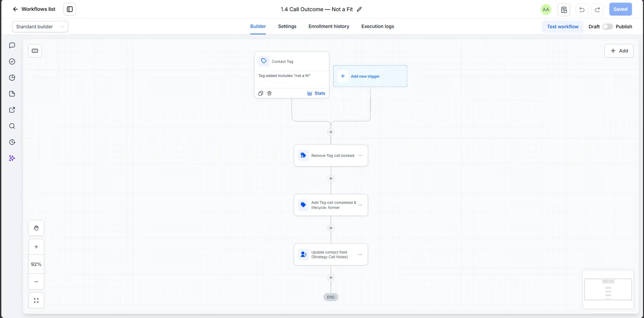
Task: Go back to Workflows list
Action: point(34,9)
